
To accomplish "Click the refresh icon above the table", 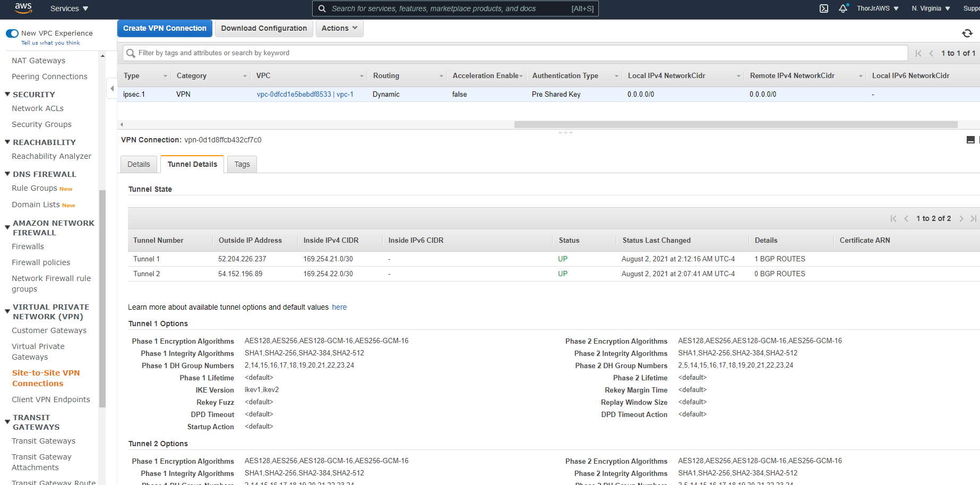I will (967, 33).
